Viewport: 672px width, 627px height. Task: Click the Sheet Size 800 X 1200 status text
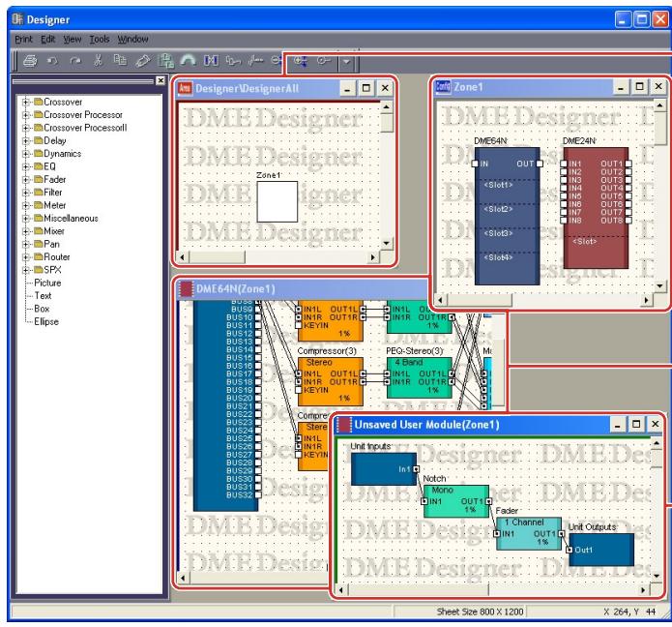480,612
